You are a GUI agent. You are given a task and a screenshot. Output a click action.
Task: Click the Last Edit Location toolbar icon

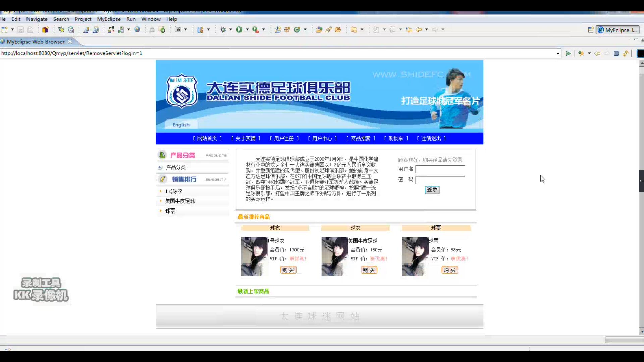coord(409,29)
